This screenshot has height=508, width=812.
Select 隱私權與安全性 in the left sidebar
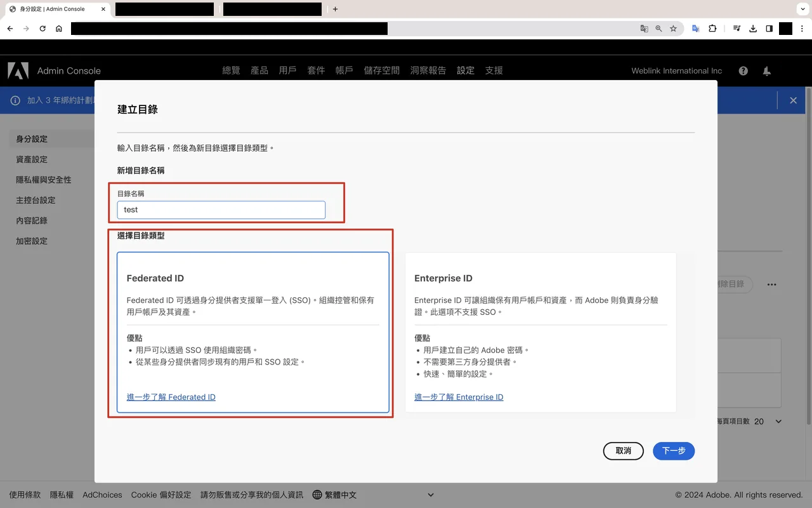(x=44, y=180)
